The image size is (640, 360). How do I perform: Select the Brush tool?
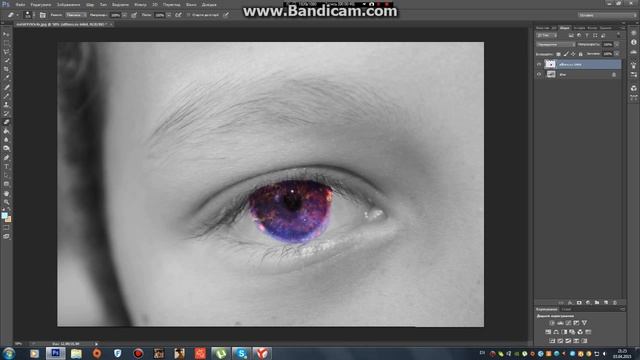[6, 96]
